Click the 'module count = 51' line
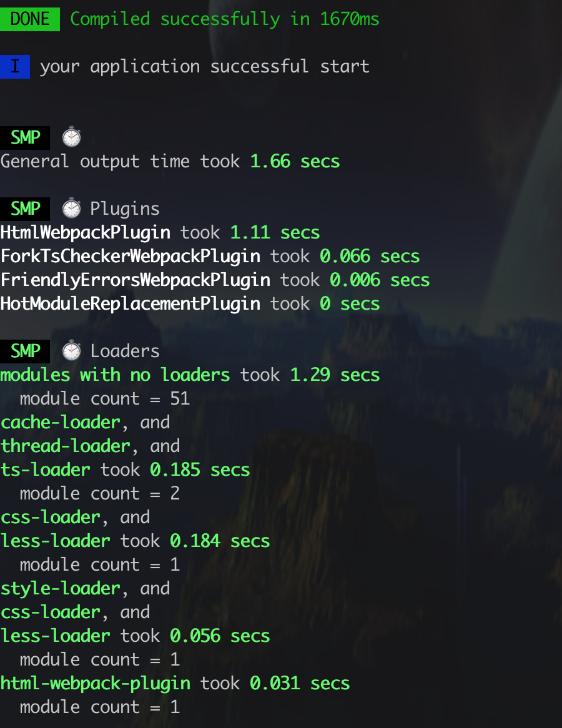Screen dimensions: 562x728 [104, 399]
